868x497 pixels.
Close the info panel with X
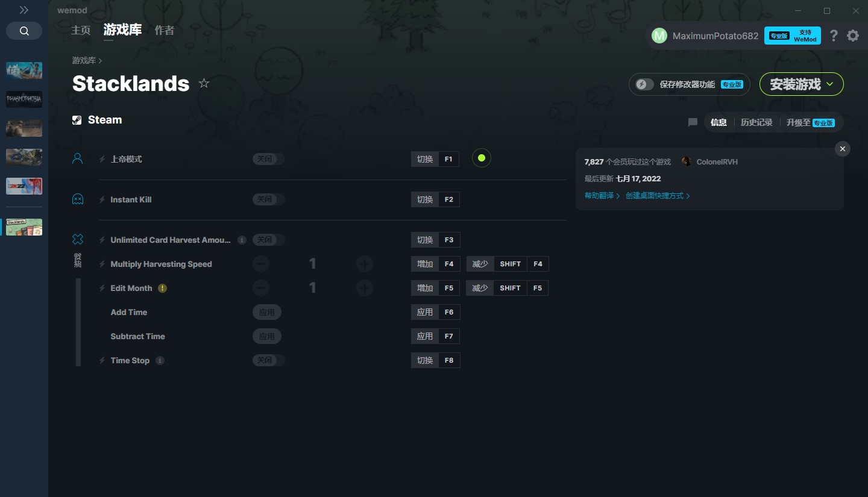pyautogui.click(x=843, y=149)
